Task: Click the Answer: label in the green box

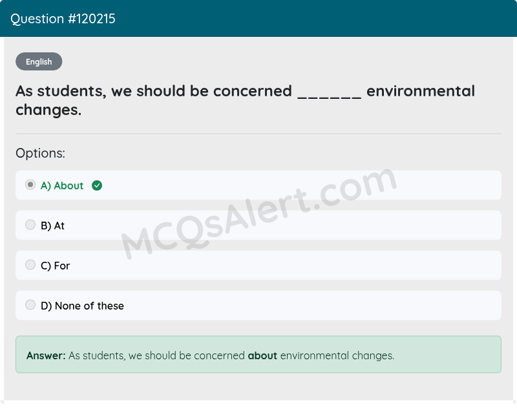Action: [x=44, y=355]
